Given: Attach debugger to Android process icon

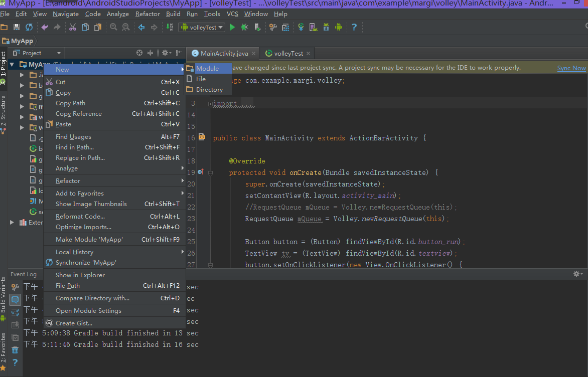Looking at the screenshot, I should (257, 27).
